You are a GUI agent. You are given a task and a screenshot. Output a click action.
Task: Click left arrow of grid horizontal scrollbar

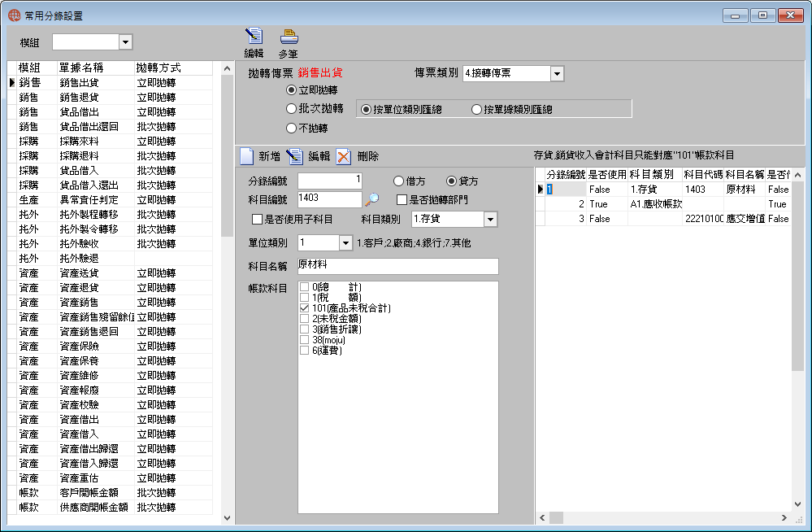click(542, 517)
